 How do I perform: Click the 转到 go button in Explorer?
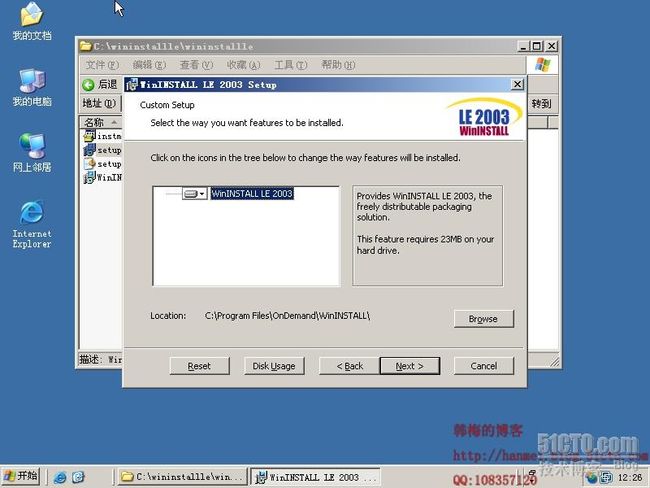[x=541, y=104]
